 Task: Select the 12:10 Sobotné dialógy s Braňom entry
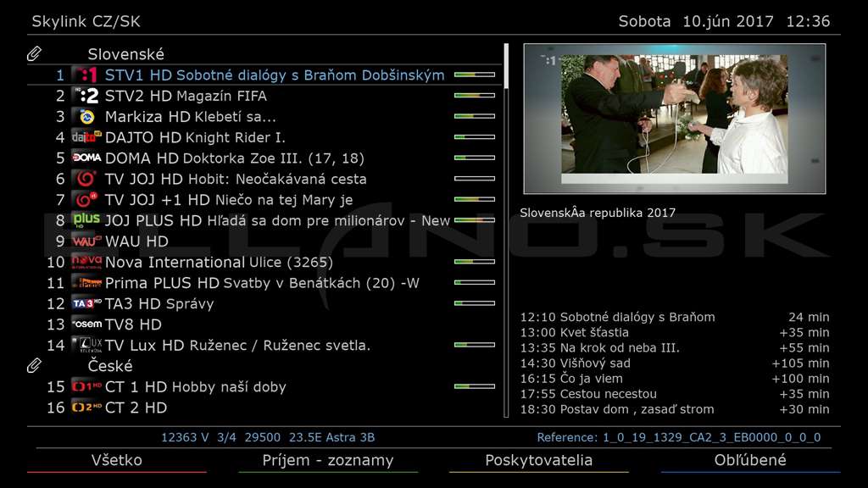674,317
